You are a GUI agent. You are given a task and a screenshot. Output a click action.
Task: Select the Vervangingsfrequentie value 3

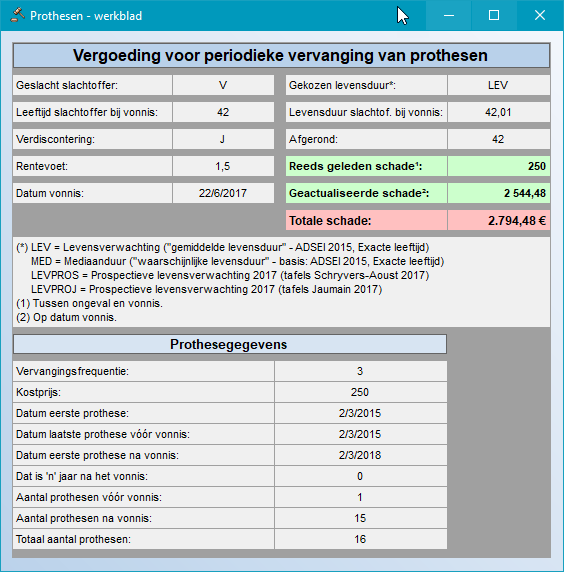[x=360, y=371]
